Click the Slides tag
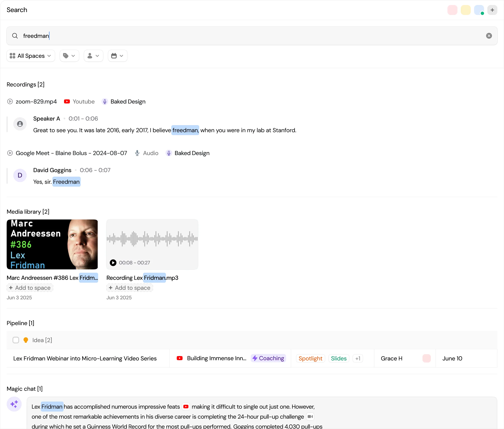The width and height of the screenshot is (504, 429). 339,358
